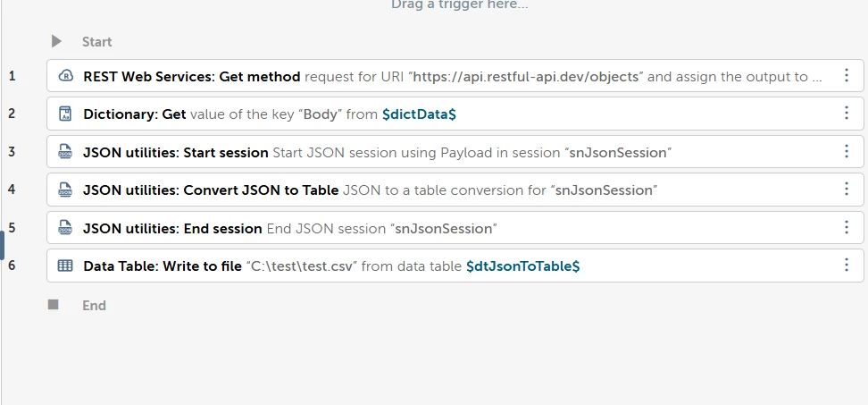This screenshot has height=405, width=868.
Task: Click the "Drag a trigger here" area
Action: 459,5
